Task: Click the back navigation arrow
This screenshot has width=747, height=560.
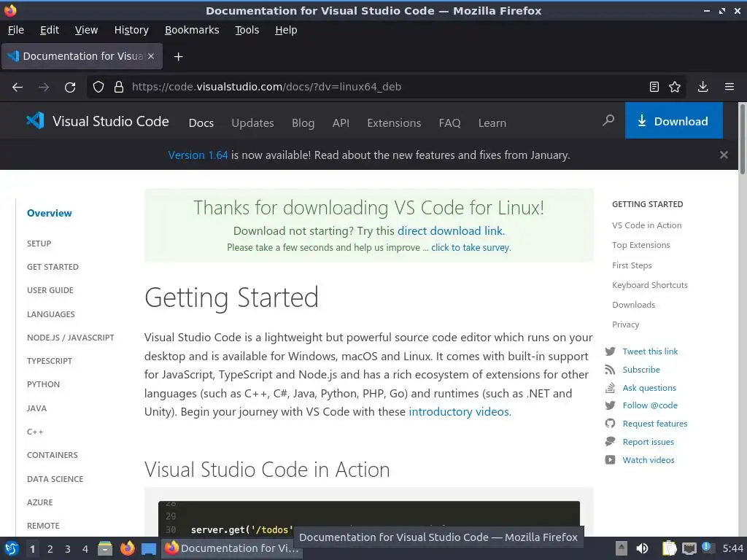Action: point(18,87)
